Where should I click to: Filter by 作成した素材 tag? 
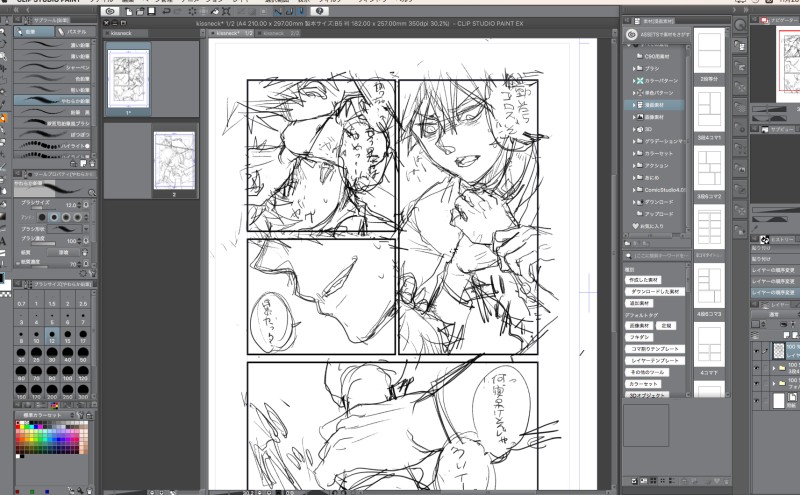[x=643, y=280]
